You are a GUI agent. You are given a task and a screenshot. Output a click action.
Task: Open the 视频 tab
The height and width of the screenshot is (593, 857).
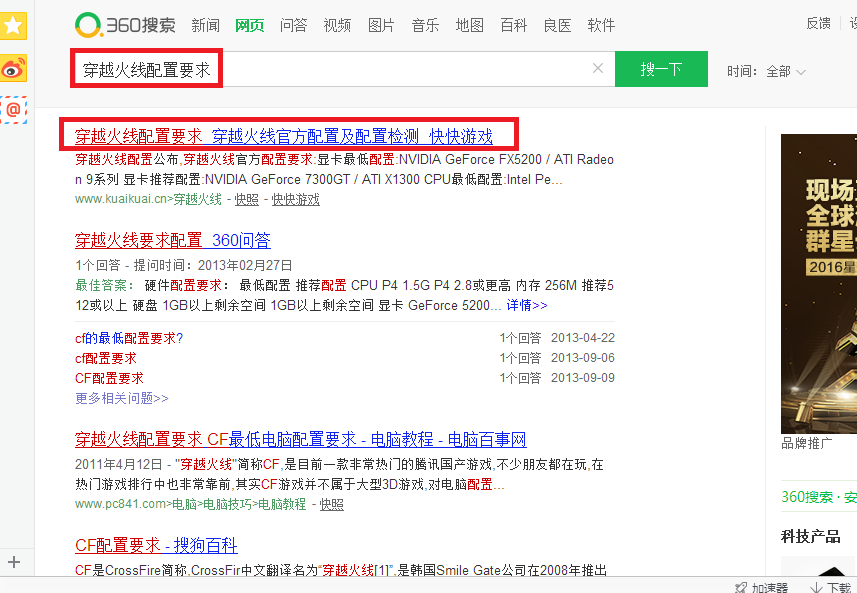coord(337,25)
